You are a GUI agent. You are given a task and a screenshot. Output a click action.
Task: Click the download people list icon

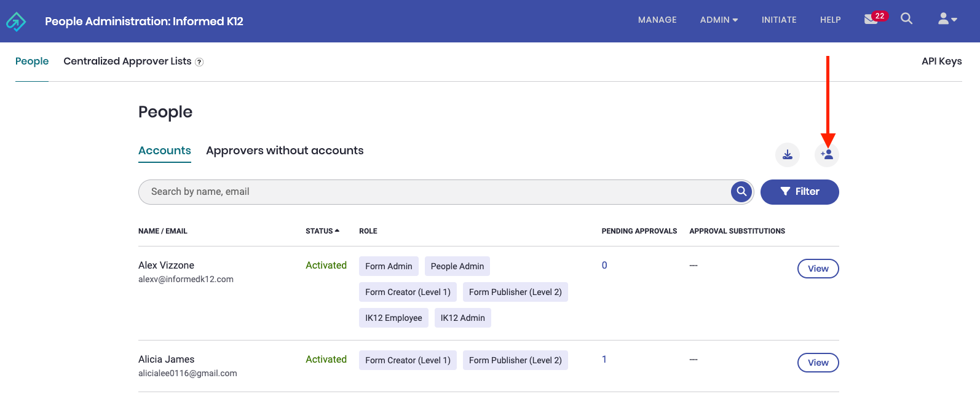(787, 155)
